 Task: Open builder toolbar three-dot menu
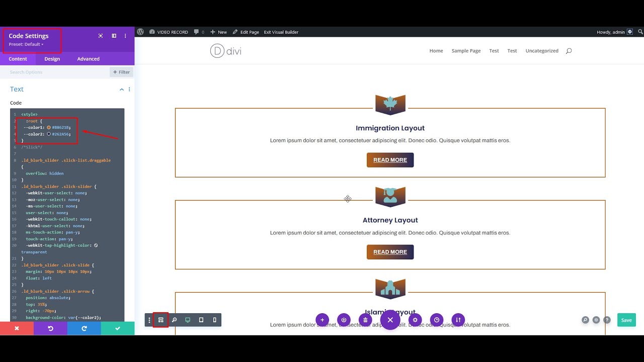point(149,320)
